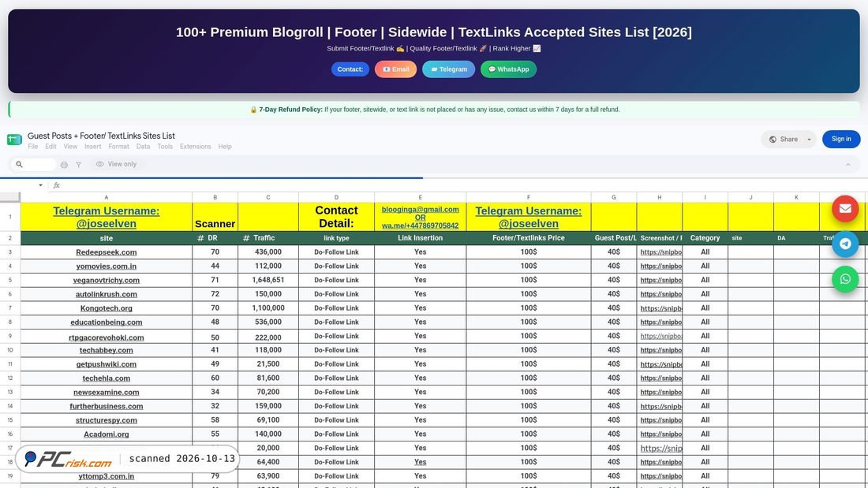Click the print icon in the toolbar
Viewport: 868px width, 488px height.
[x=64, y=164]
